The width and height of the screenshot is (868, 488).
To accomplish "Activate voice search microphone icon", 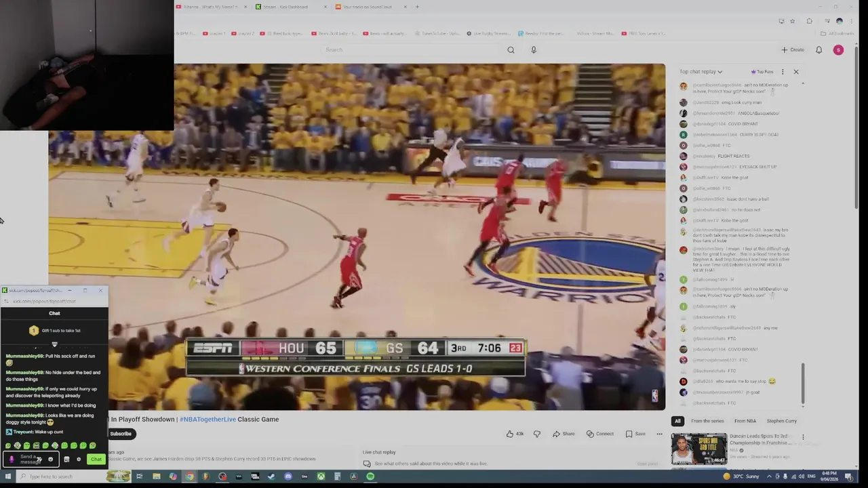I will coord(534,49).
